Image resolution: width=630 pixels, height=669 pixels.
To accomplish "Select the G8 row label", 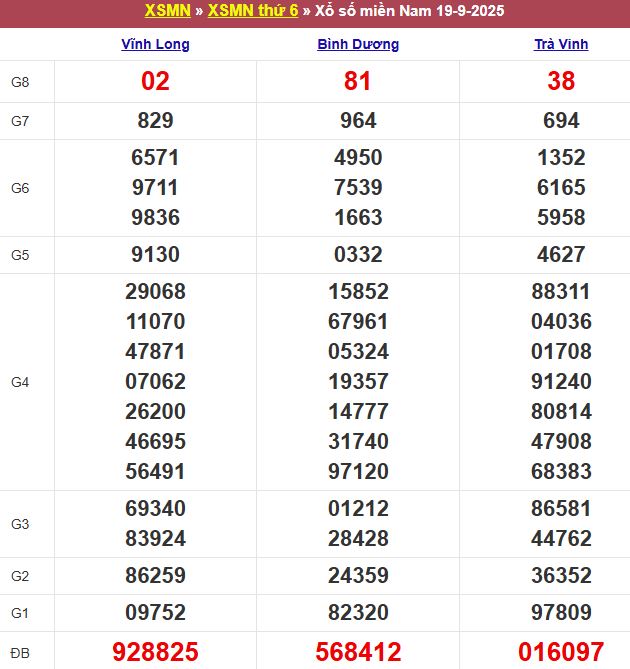I will (x=20, y=82).
